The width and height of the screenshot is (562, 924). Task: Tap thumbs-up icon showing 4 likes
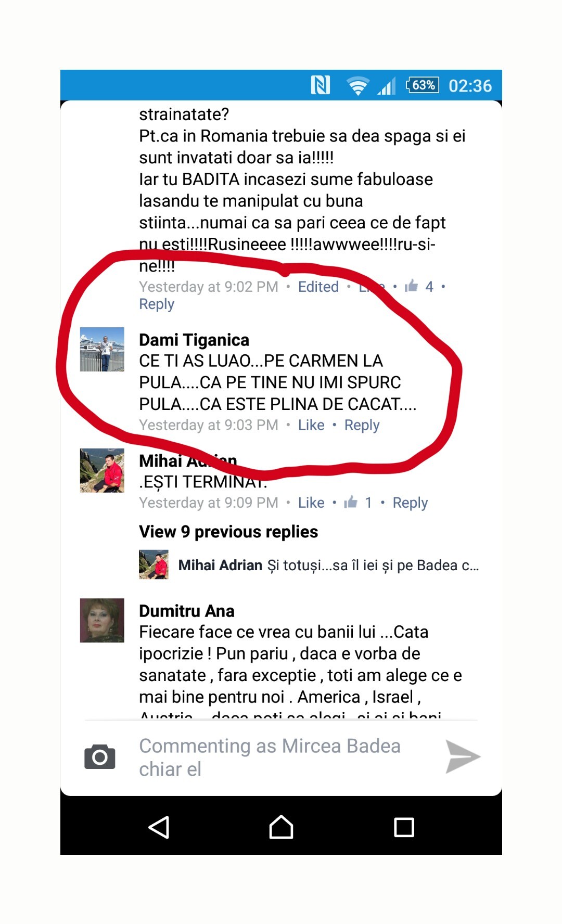coord(411,286)
